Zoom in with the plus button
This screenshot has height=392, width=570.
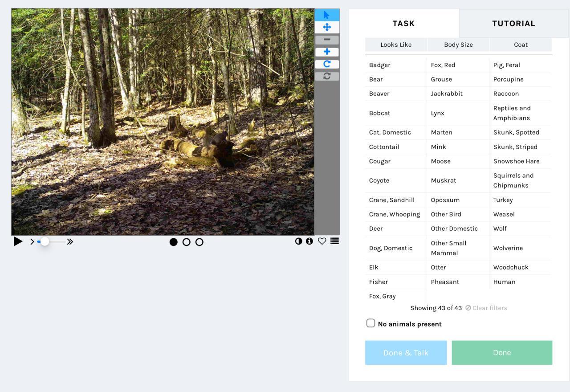[327, 52]
